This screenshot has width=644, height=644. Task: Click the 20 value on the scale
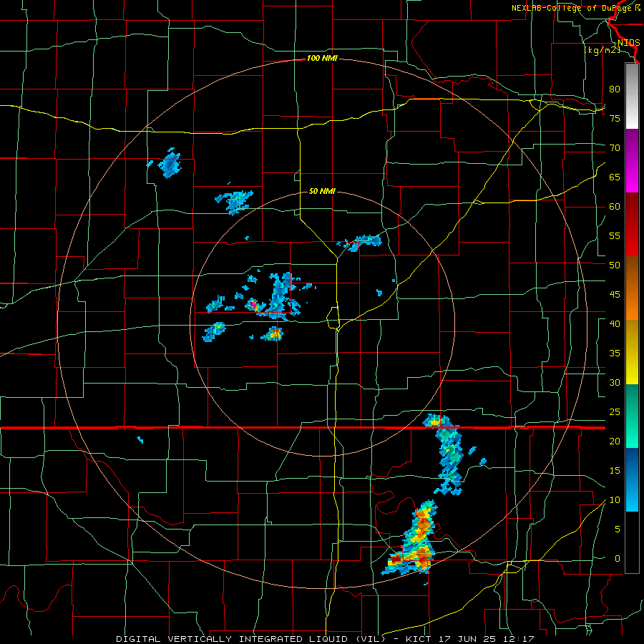pos(615,441)
